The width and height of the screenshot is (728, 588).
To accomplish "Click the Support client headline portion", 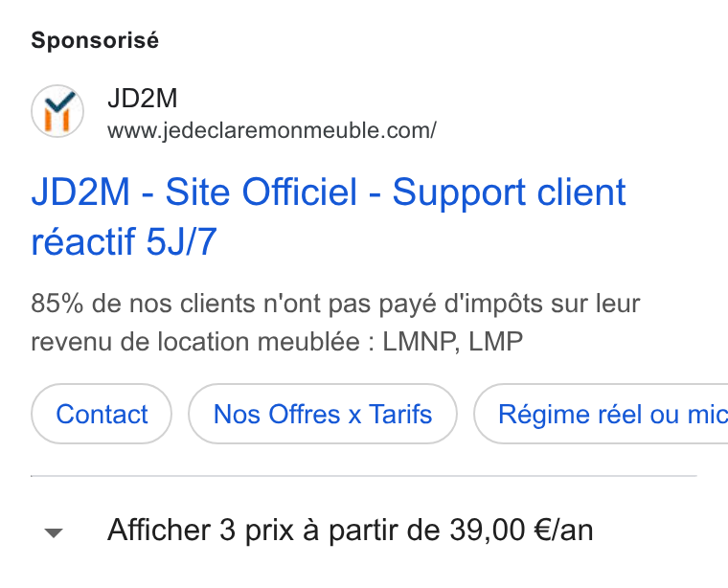I will (510, 192).
